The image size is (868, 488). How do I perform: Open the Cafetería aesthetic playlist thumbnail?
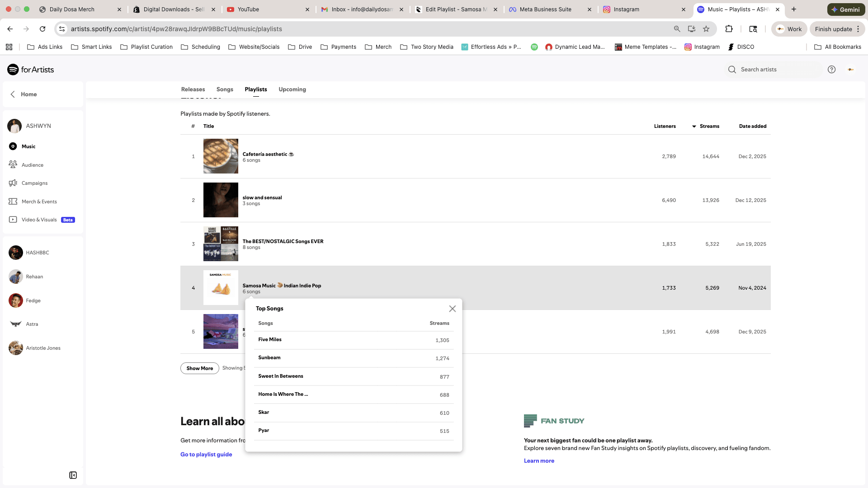pyautogui.click(x=221, y=156)
